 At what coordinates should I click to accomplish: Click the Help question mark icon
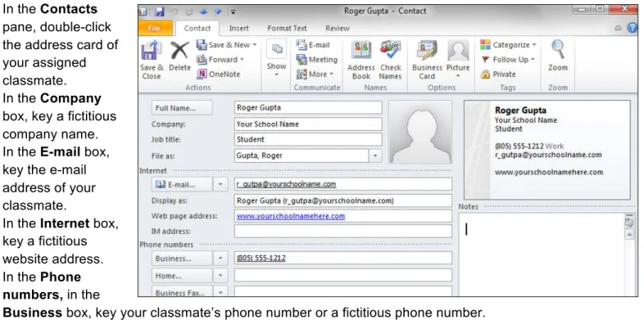pyautogui.click(x=632, y=28)
